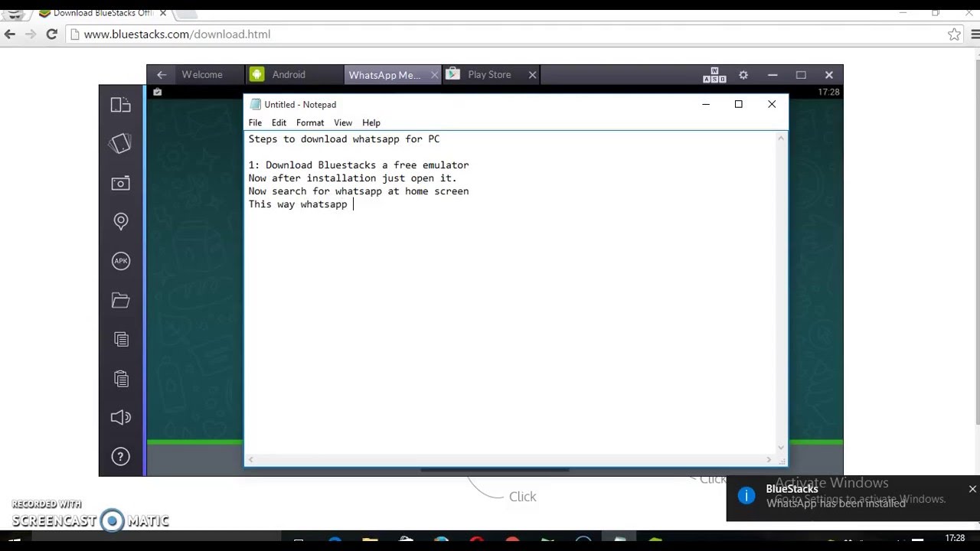Viewport: 980px width, 551px height.
Task: Open the BlueStacks sidebar rotate screen icon
Action: tap(120, 144)
